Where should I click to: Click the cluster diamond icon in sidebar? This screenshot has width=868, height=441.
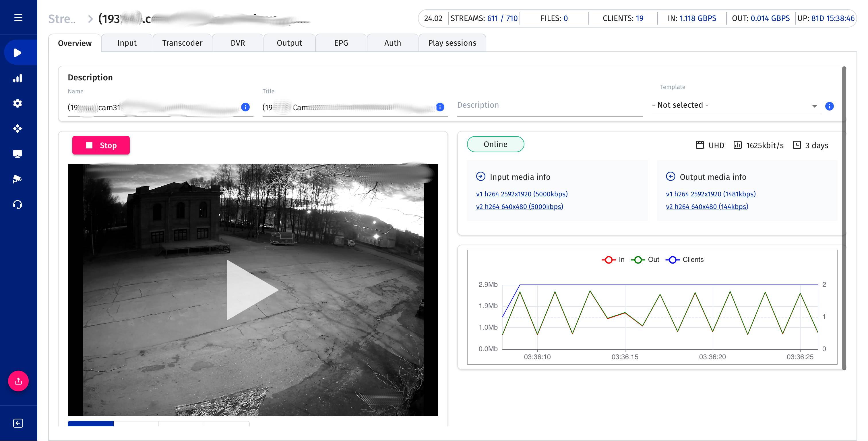18,128
